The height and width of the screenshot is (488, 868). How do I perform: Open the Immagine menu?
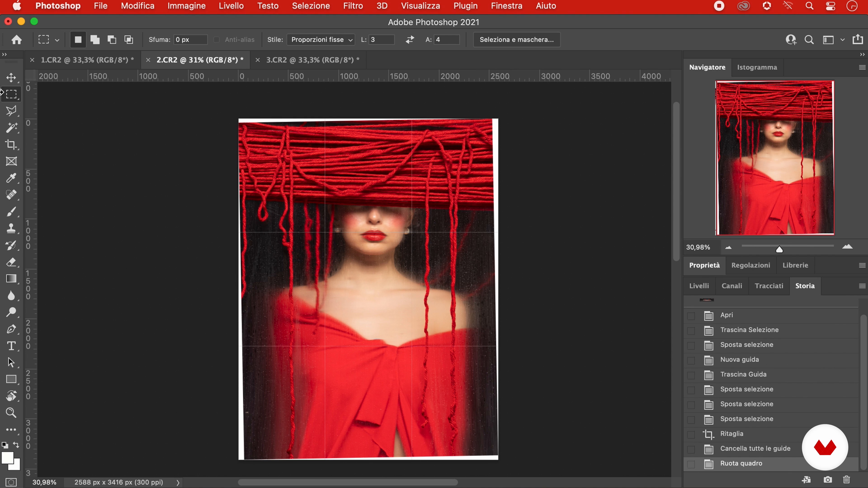186,6
